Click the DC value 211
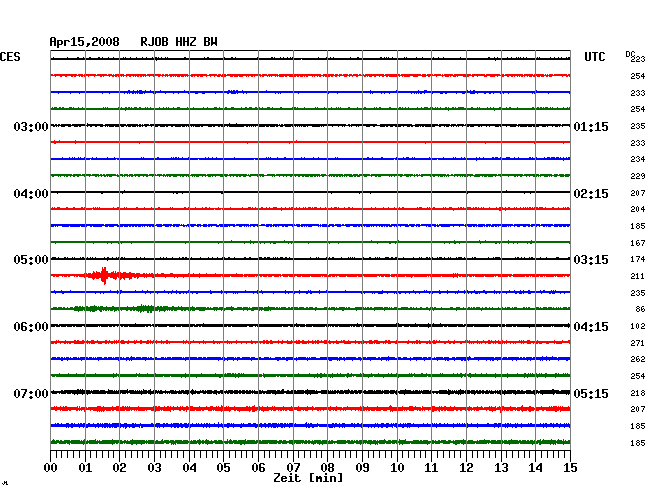 click(638, 276)
